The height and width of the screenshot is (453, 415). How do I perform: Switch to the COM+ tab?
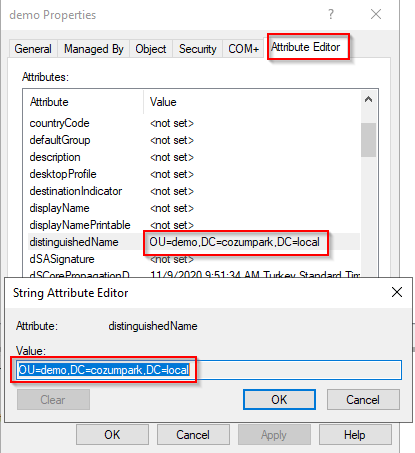(243, 49)
